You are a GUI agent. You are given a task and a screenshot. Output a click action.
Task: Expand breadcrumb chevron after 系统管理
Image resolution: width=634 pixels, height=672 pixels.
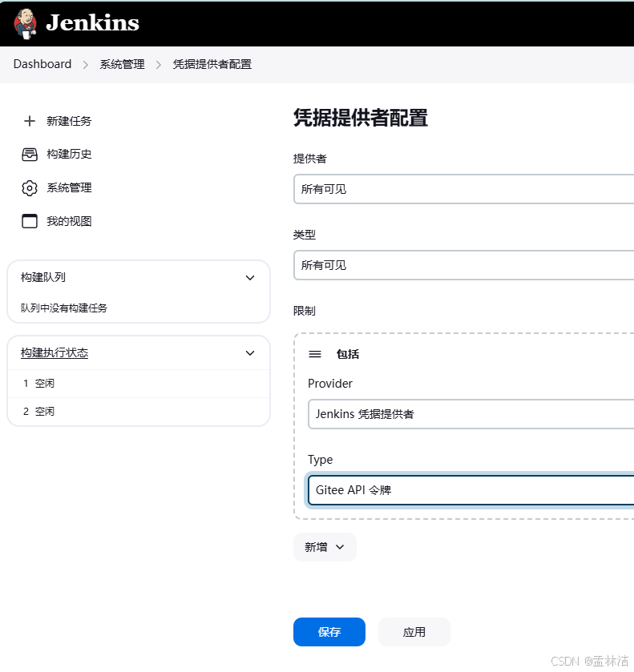[159, 65]
